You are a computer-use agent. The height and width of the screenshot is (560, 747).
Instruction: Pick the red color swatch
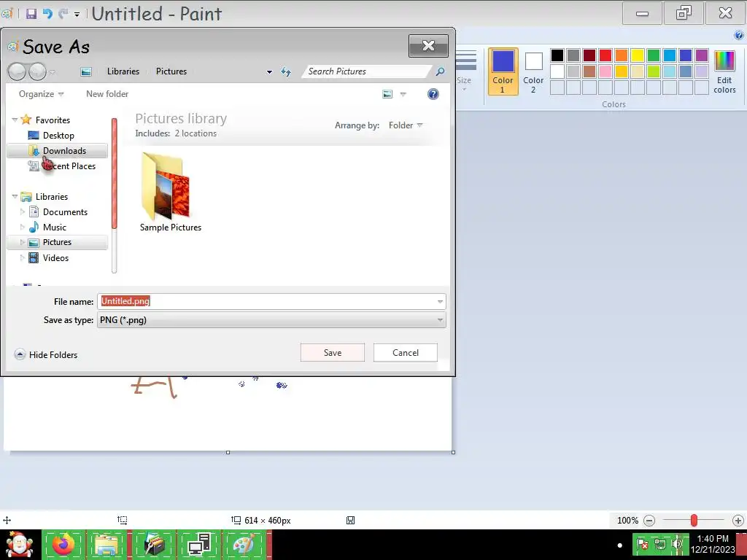click(x=605, y=55)
